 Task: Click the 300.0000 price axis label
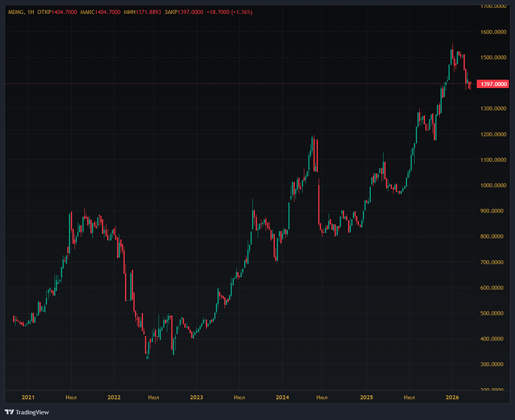[x=491, y=364]
